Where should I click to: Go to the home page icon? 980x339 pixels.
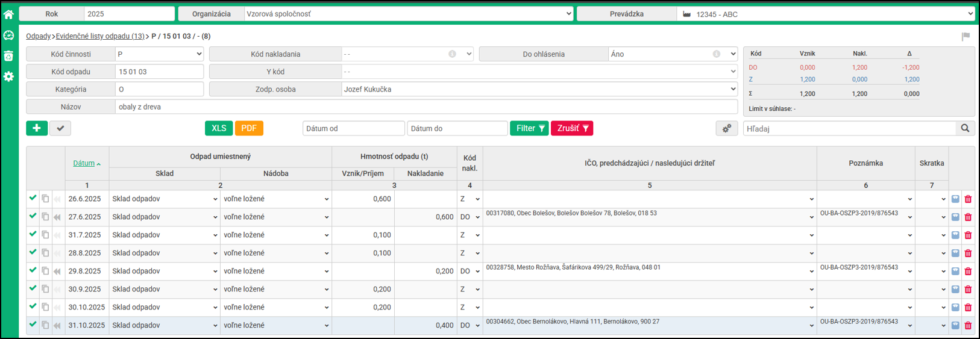click(x=8, y=14)
